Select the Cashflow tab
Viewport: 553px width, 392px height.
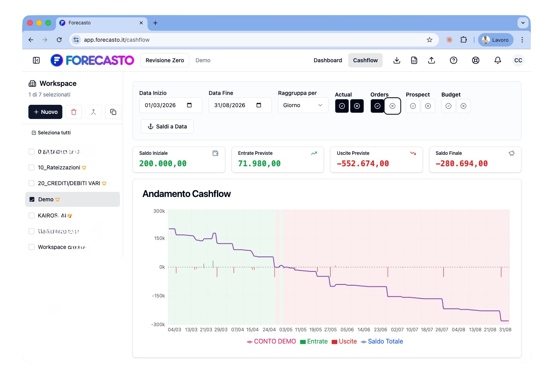click(365, 60)
